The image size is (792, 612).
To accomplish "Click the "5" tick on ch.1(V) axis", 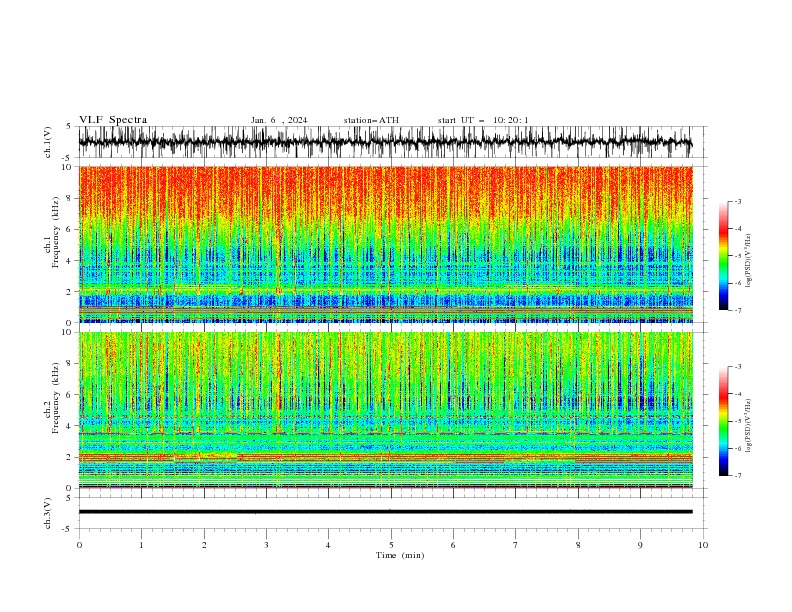I will click(x=69, y=127).
